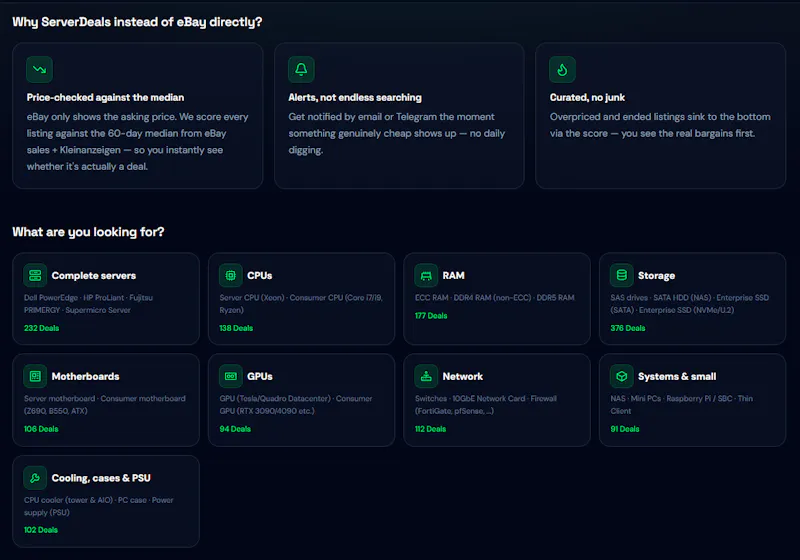Click the Motherboards board icon

[x=35, y=376]
